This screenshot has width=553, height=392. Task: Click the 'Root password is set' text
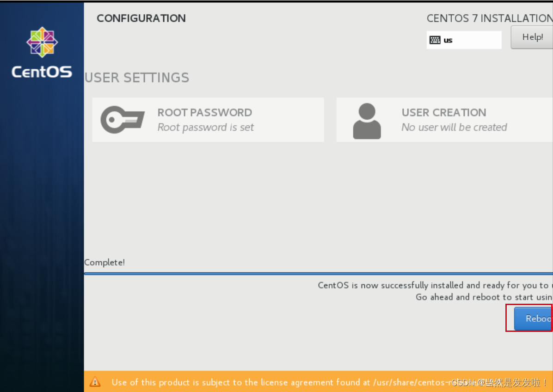(206, 127)
